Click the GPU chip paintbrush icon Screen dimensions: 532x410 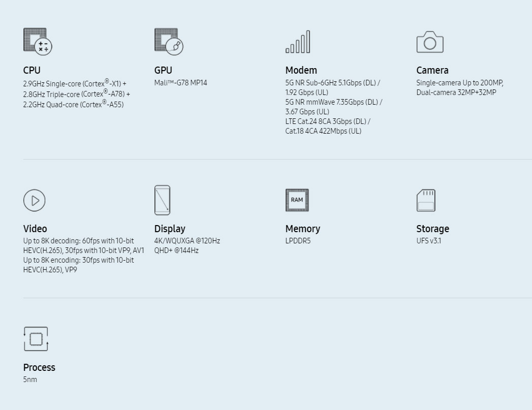(x=169, y=41)
